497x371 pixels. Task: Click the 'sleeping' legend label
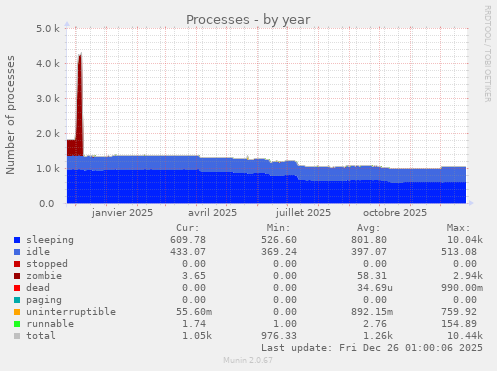50,240
